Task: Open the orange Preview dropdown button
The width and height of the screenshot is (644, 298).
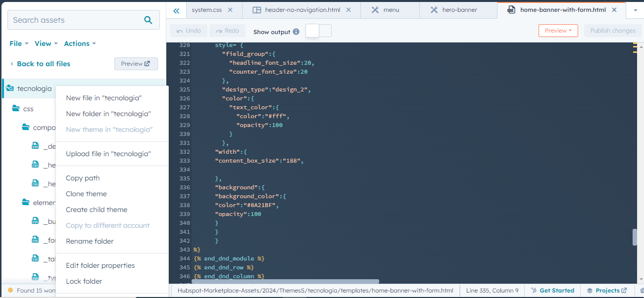Action: [558, 31]
